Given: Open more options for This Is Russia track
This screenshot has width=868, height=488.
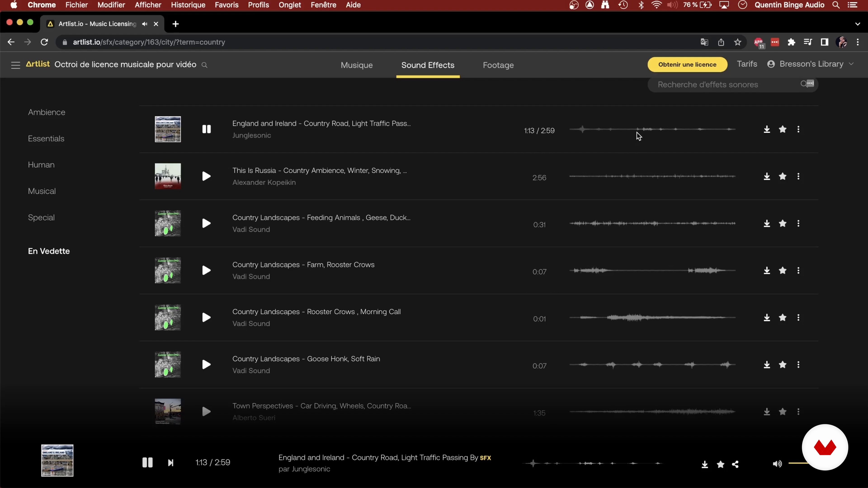Looking at the screenshot, I should click(798, 176).
